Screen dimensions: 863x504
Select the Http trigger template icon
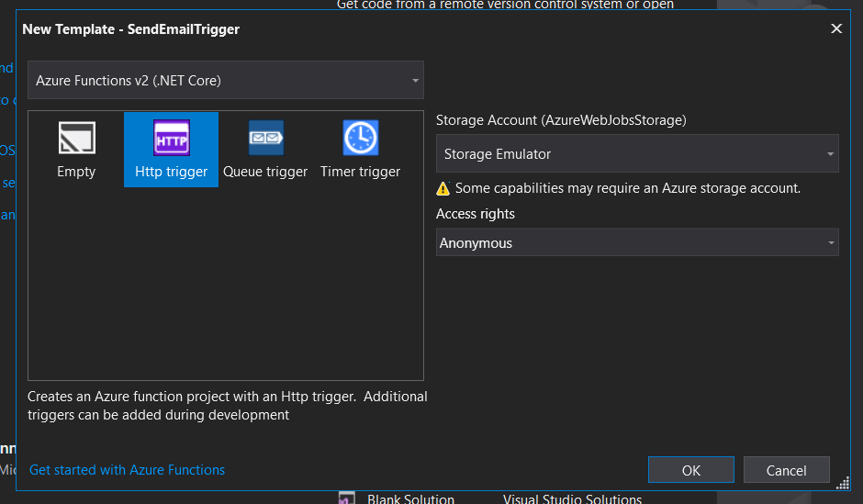point(171,138)
